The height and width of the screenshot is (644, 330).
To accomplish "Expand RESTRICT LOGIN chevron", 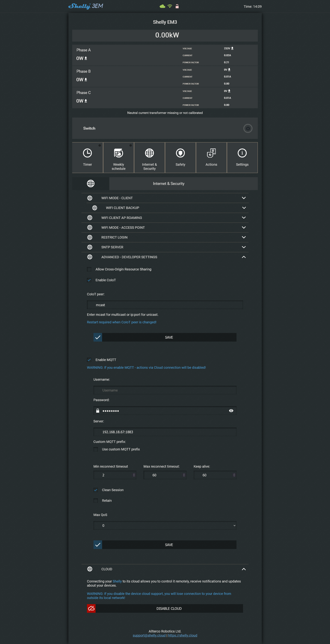I will 244,237.
